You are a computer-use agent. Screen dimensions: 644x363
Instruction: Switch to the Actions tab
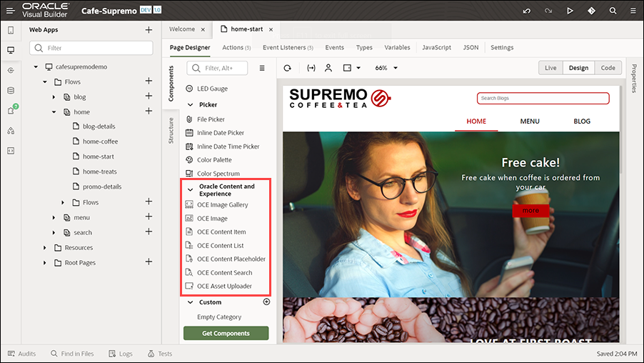click(236, 48)
